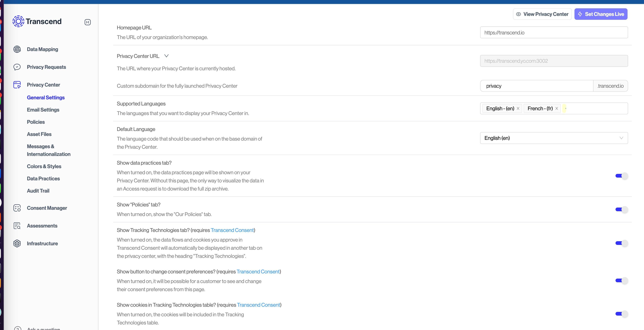The image size is (644, 330).
Task: Click the Transcend logo icon
Action: (18, 21)
